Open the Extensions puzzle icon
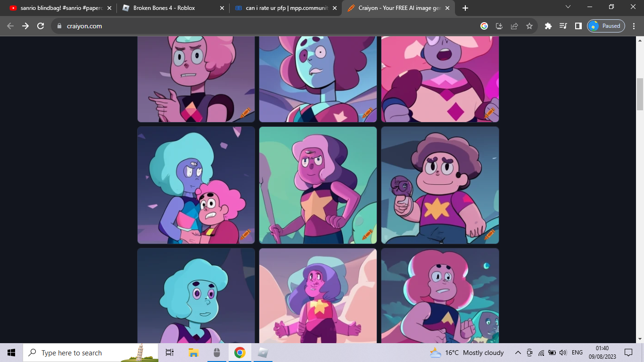The image size is (644, 362). coord(548,26)
